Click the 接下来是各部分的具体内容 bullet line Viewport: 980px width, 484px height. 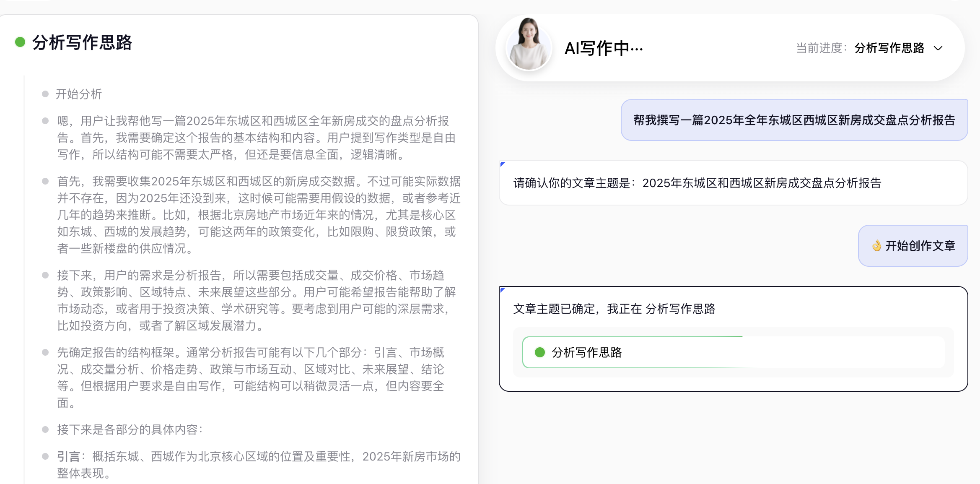tap(130, 429)
